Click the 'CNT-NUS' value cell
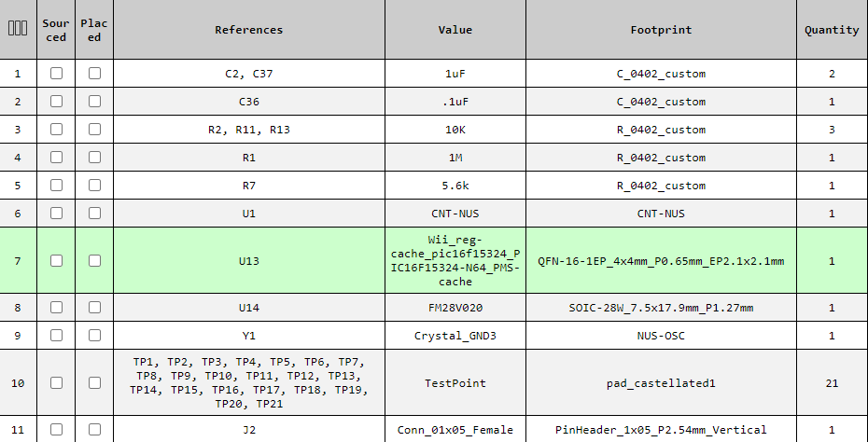 coord(455,214)
